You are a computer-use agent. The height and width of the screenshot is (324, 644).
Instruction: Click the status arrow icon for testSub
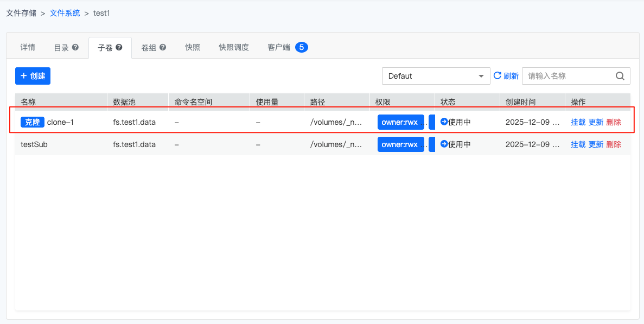pyautogui.click(x=444, y=144)
